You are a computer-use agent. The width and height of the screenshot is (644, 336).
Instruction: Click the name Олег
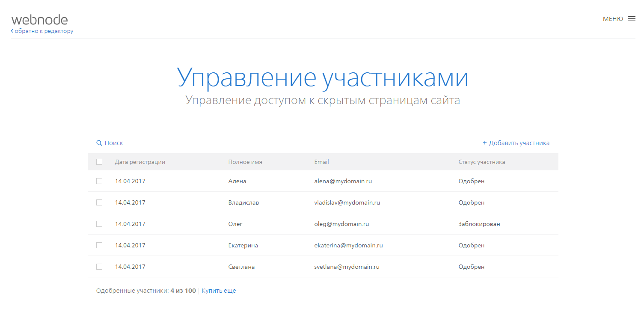[x=235, y=224]
